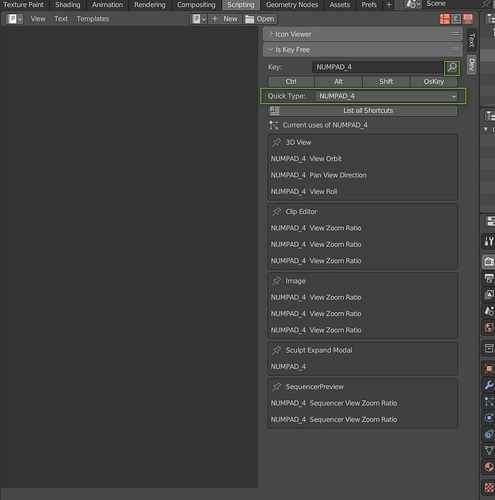Open the World properties globe icon

point(489,327)
